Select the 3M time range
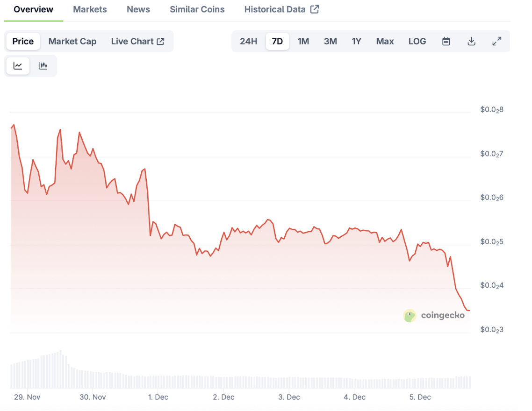532x411 pixels. 330,42
